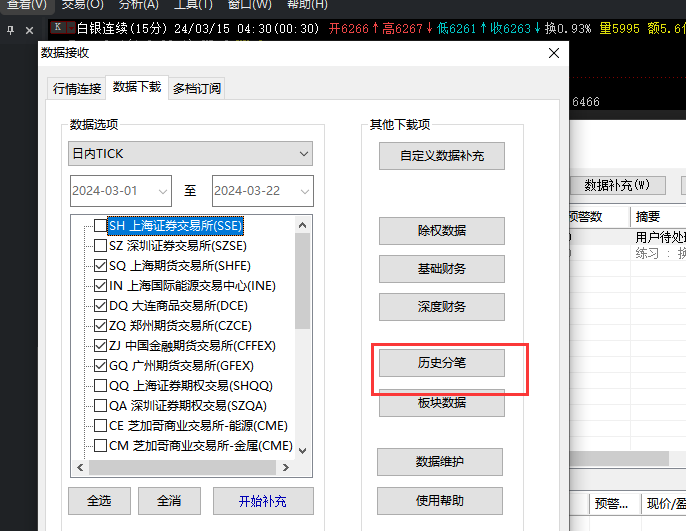
Task: Click the exchange list vertical scrollbar thumb
Action: pyautogui.click(x=303, y=282)
